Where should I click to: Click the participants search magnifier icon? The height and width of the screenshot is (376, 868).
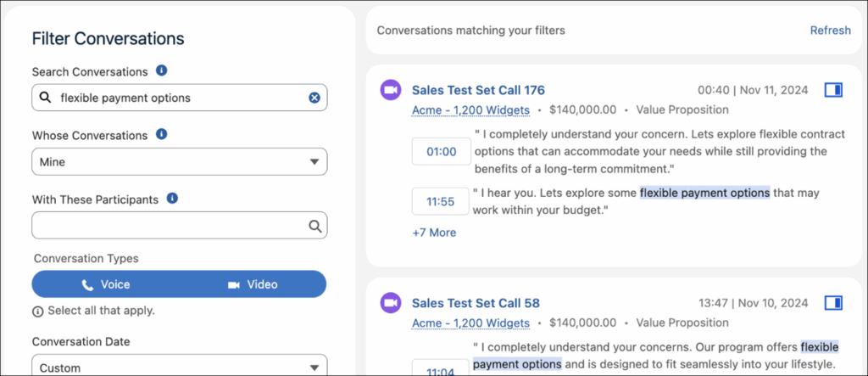click(314, 226)
